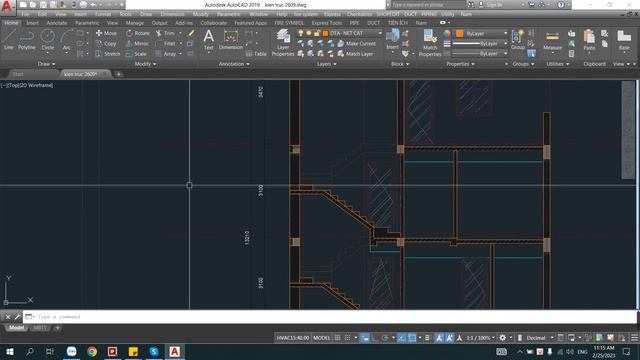
Task: Activate the Copy tool
Action: [106, 43]
